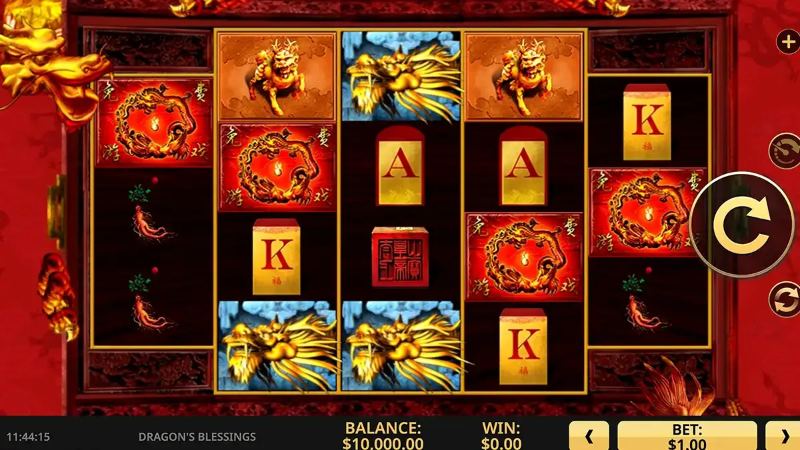
Task: Click the WIN $0.00 display
Action: pos(501,435)
